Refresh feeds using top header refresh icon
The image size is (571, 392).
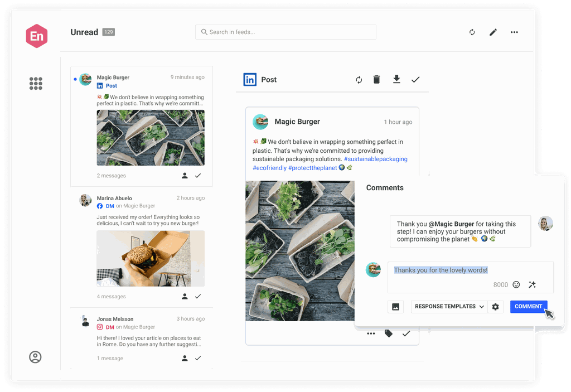click(472, 32)
